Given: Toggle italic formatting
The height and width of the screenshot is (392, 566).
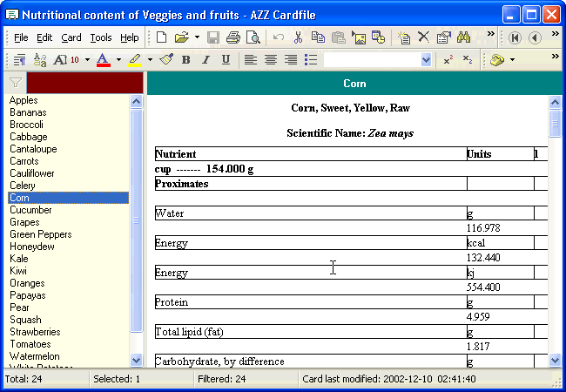Looking at the screenshot, I should point(206,59).
